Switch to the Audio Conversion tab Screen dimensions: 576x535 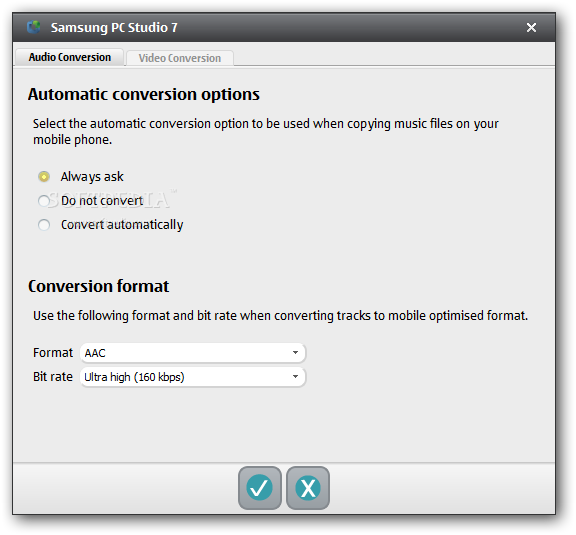point(69,57)
